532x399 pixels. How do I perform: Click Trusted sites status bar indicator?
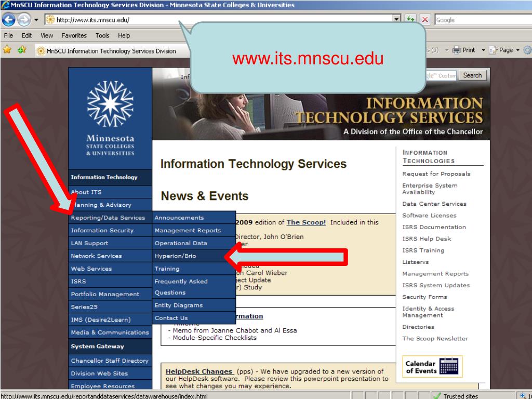click(456, 396)
